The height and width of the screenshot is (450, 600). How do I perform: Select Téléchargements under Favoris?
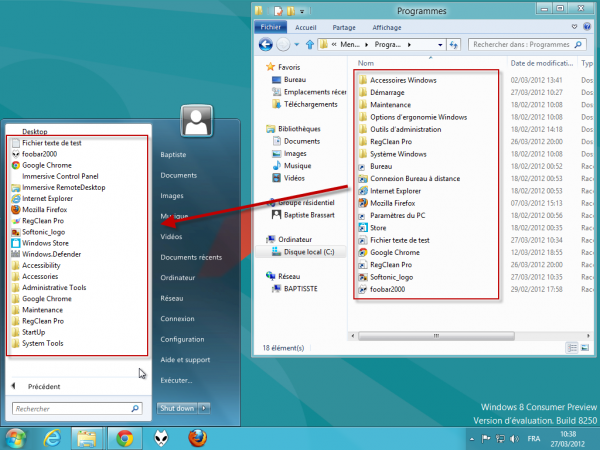(305, 104)
